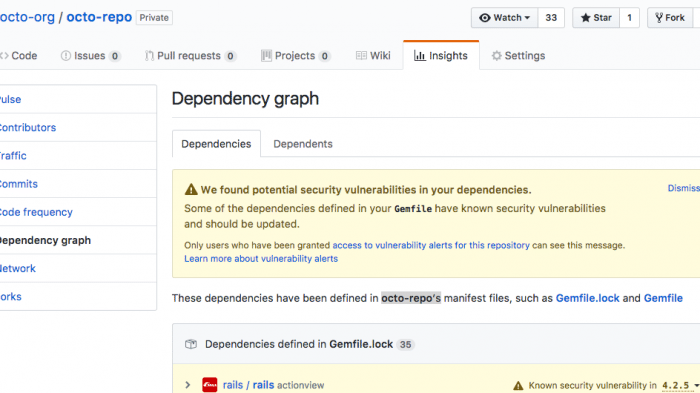Open the octo-repo repository link
The height and width of the screenshot is (393, 700).
click(x=99, y=17)
